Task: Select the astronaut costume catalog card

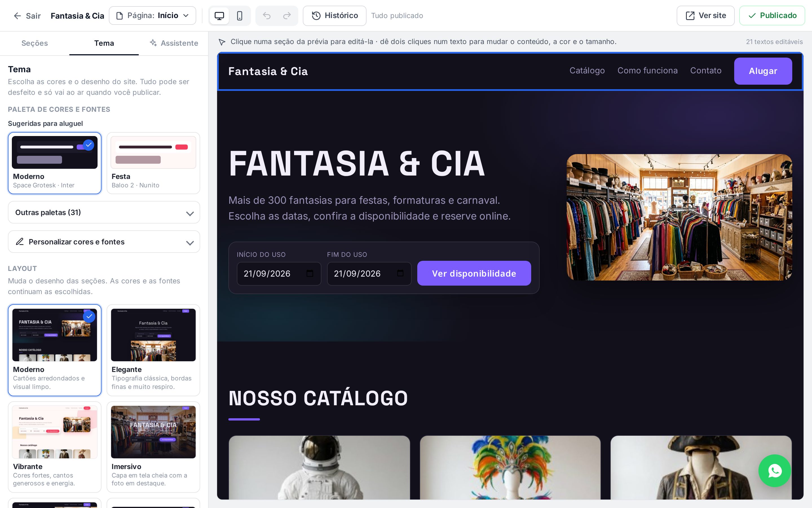Action: click(x=319, y=467)
